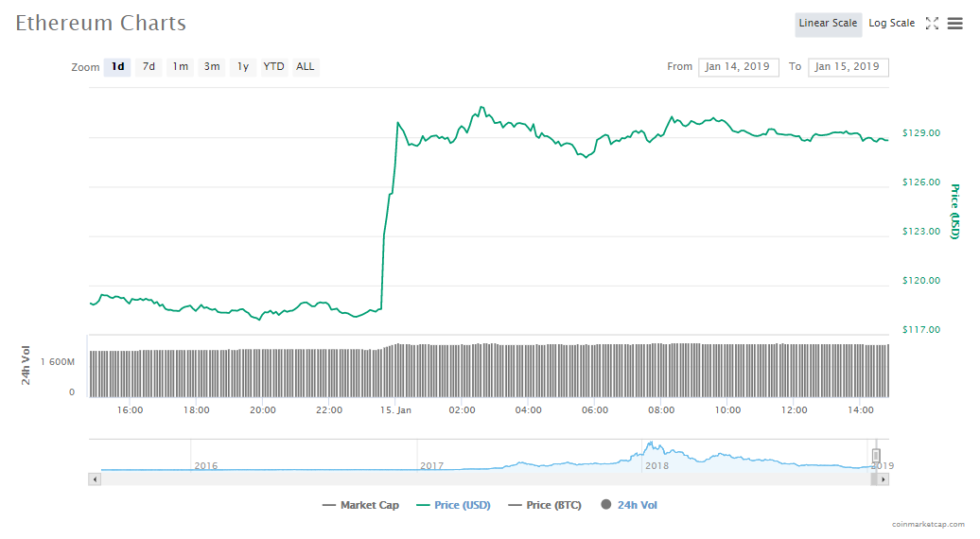The image size is (980, 539).
Task: Show ALL time zoom range
Action: click(306, 67)
